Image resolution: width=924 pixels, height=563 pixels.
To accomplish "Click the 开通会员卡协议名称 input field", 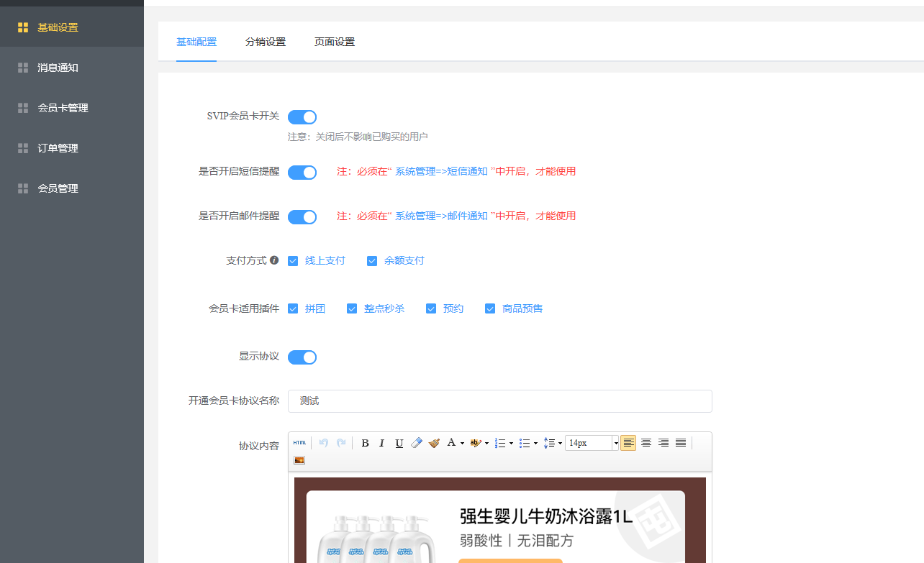I will click(499, 401).
